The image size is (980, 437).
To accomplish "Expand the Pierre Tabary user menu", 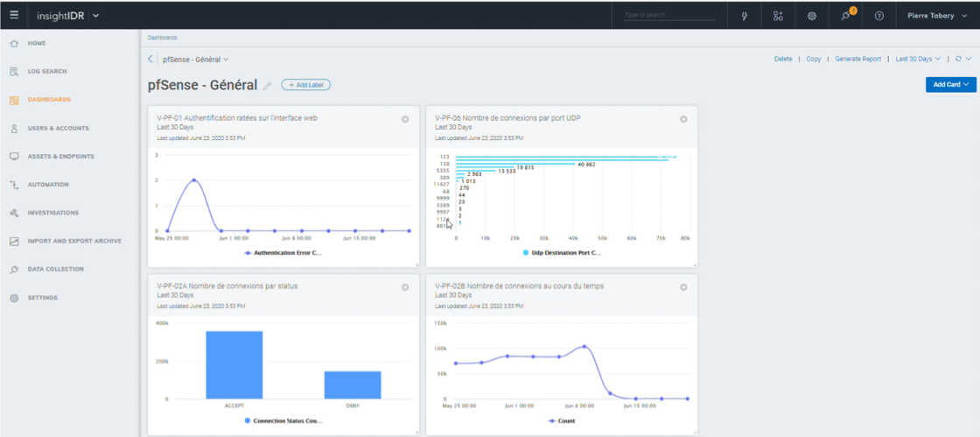I will point(939,16).
